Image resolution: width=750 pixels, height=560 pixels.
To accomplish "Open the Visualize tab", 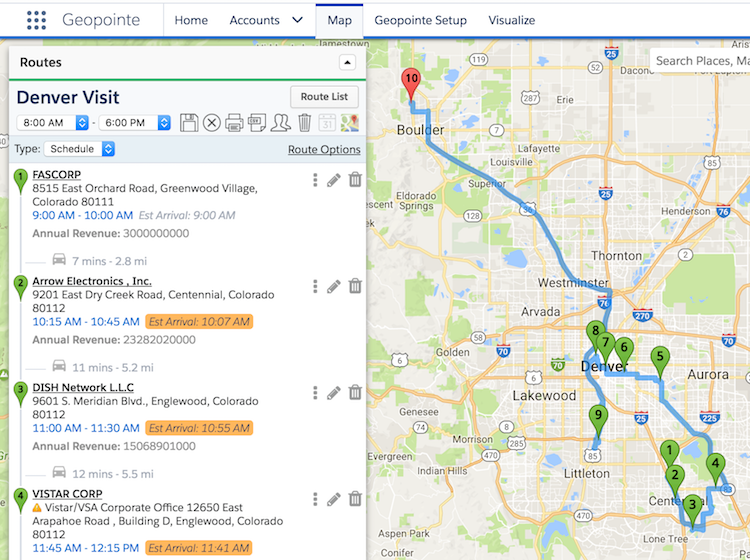I will point(512,20).
